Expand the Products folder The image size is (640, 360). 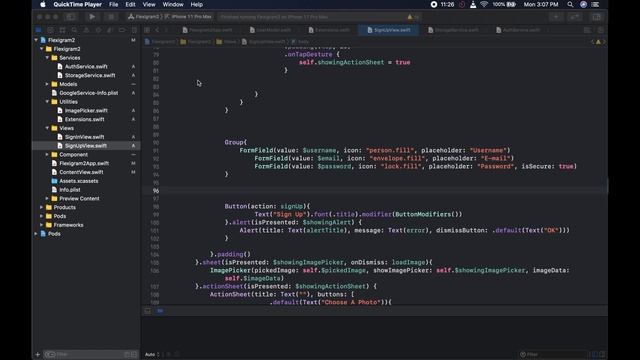click(x=42, y=207)
